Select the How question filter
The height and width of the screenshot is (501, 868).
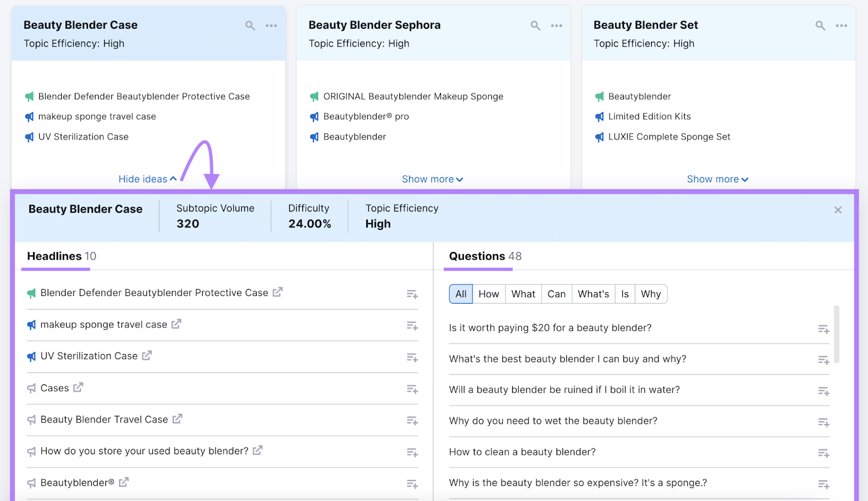point(489,293)
